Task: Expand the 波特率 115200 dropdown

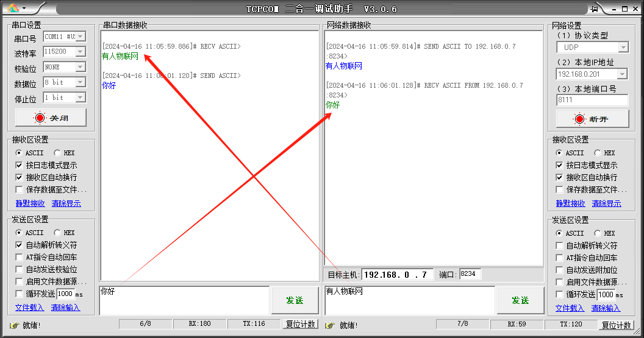Action: (80, 52)
